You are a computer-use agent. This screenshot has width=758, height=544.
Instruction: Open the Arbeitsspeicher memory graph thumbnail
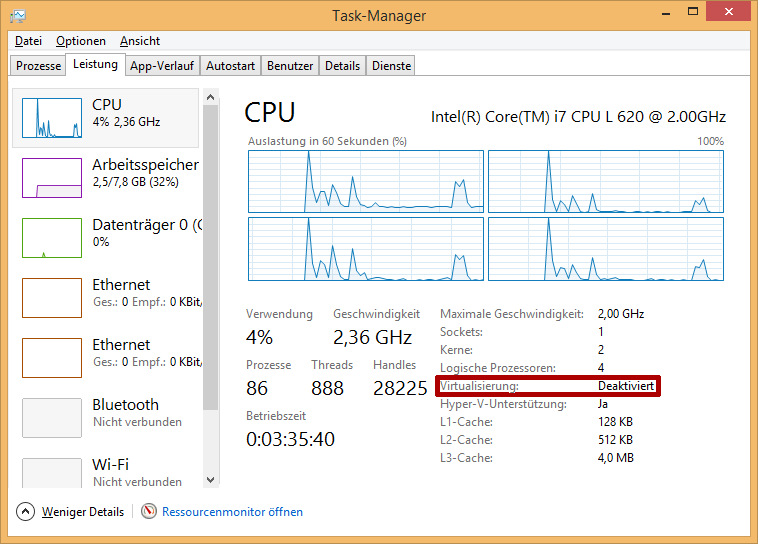point(52,178)
